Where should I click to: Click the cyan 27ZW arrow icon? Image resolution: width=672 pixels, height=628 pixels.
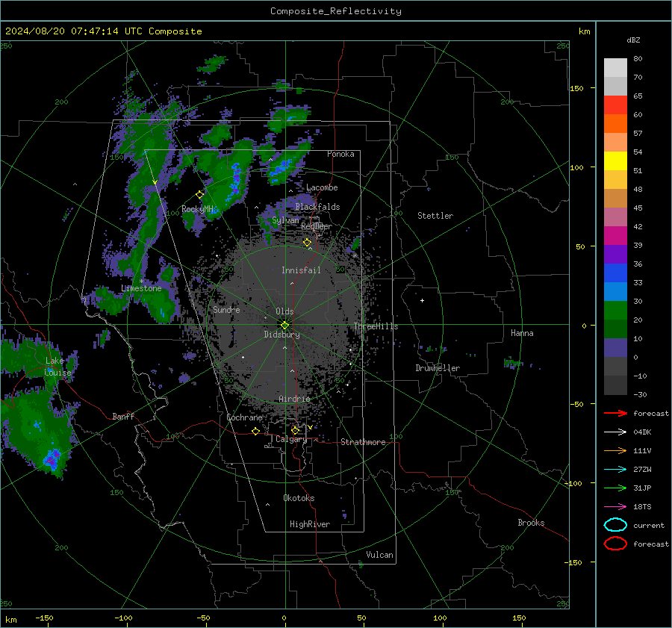(615, 470)
